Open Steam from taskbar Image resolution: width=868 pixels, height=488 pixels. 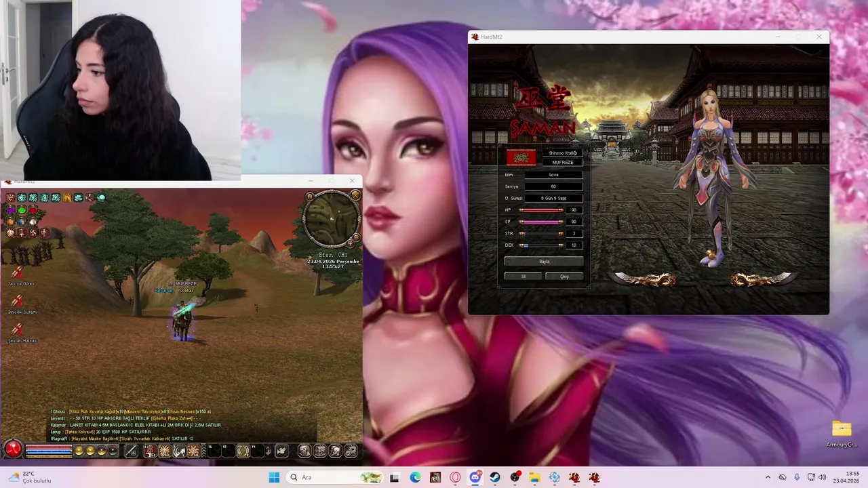pyautogui.click(x=495, y=478)
